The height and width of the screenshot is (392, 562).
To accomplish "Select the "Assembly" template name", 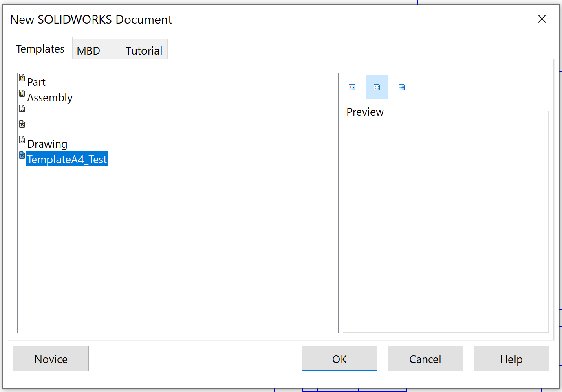I will [x=50, y=98].
